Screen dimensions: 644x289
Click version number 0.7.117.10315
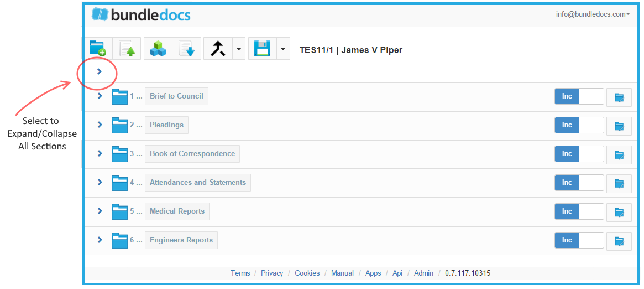point(468,273)
